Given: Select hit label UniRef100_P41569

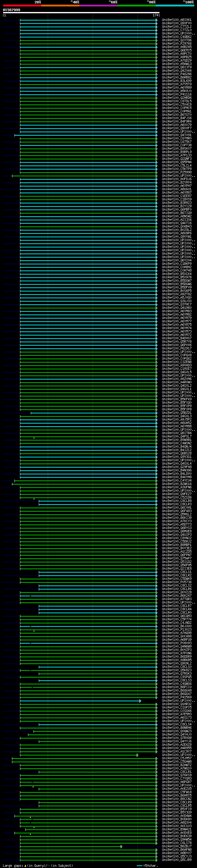Looking at the screenshot, I should [x=177, y=697].
